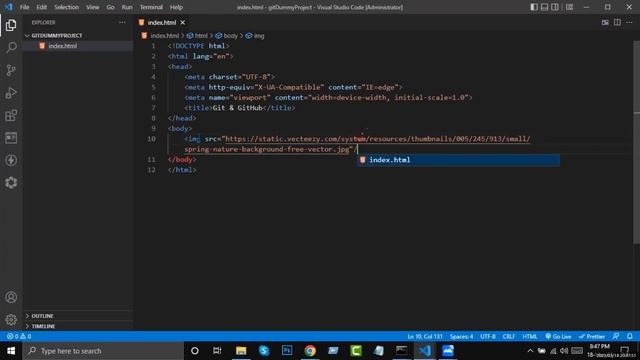Click line number 12 in the gutter
The image size is (640, 360).
(151, 170)
